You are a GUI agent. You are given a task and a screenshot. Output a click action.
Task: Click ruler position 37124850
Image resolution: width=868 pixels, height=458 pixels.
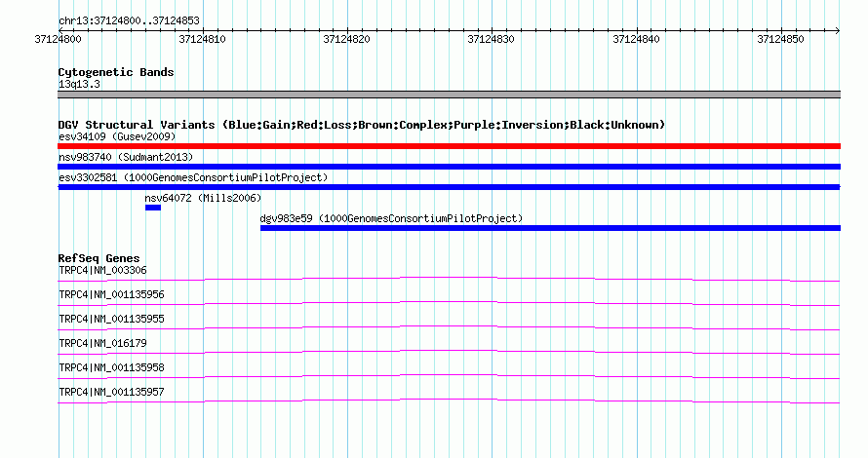pyautogui.click(x=780, y=39)
